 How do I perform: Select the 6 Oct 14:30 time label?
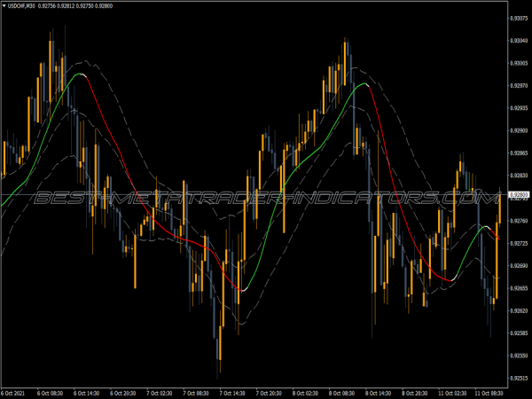[86, 392]
